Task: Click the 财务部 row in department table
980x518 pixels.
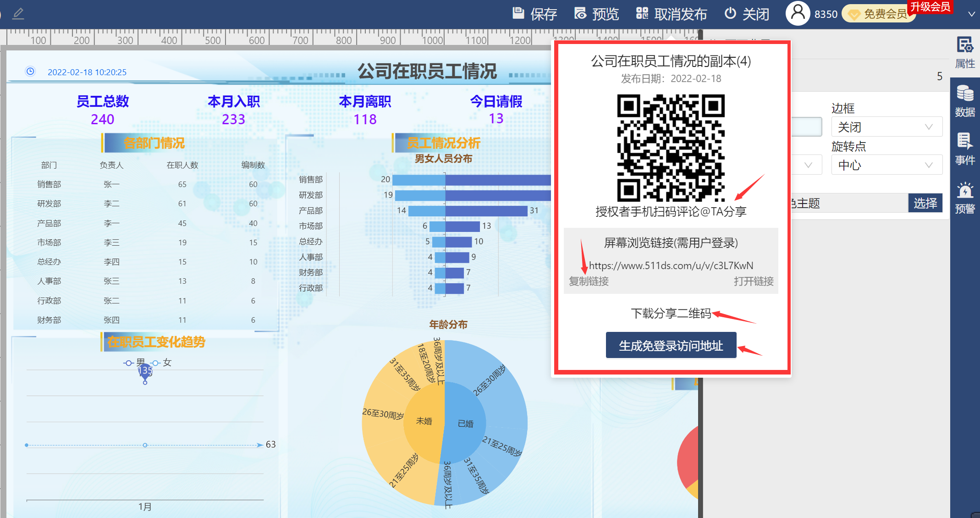Action: 147,320
